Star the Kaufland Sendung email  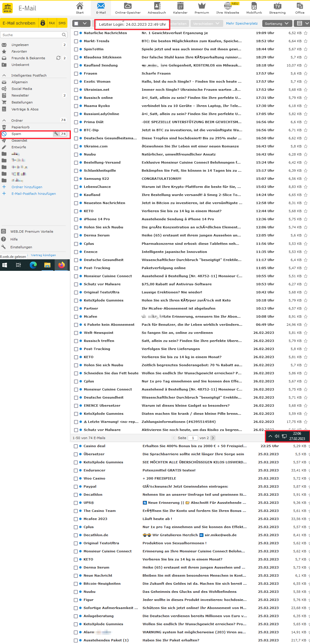305,66
